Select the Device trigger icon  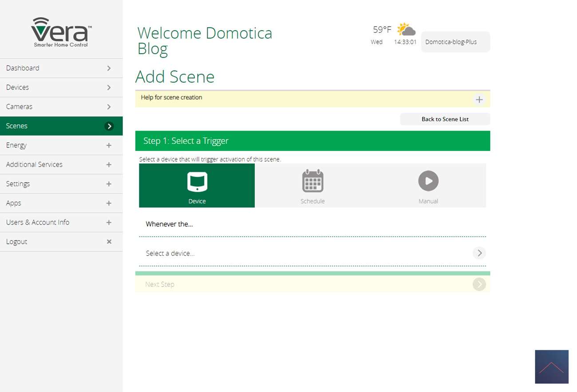click(x=197, y=181)
